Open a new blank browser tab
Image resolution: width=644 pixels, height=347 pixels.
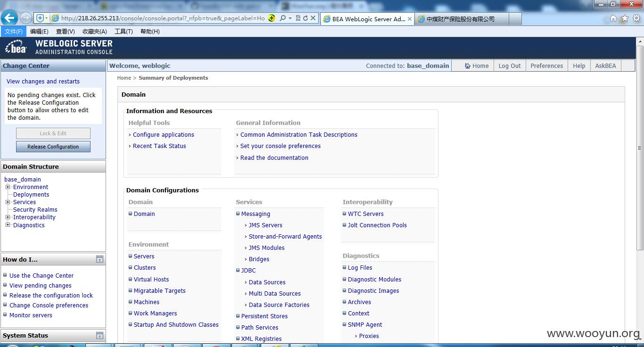[x=515, y=19]
